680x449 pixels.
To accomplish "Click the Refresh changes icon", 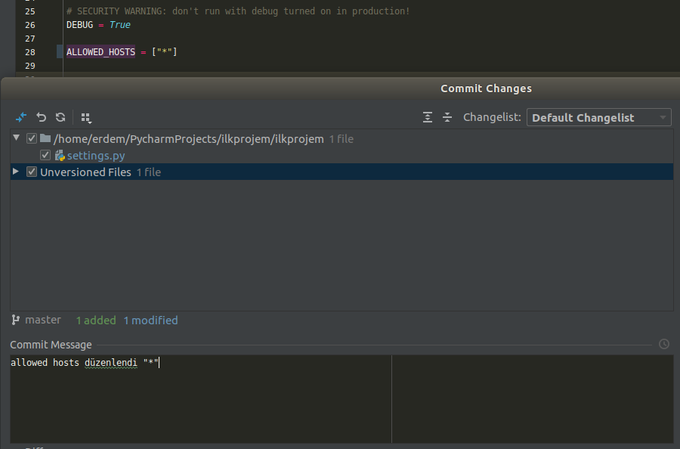I will tap(60, 117).
